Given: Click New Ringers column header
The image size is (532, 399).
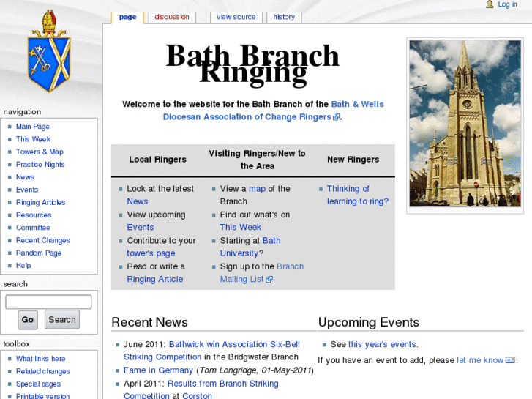Looking at the screenshot, I should pos(353,160).
